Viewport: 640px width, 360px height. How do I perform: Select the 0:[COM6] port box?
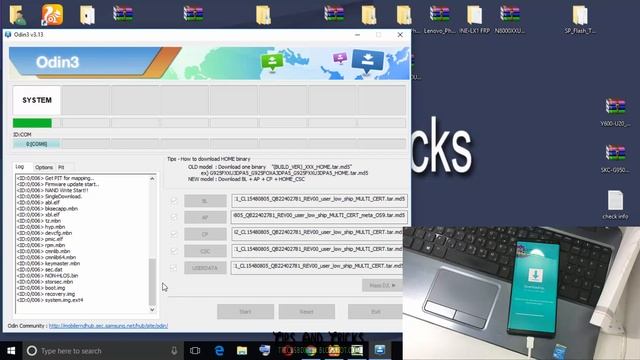[36, 144]
